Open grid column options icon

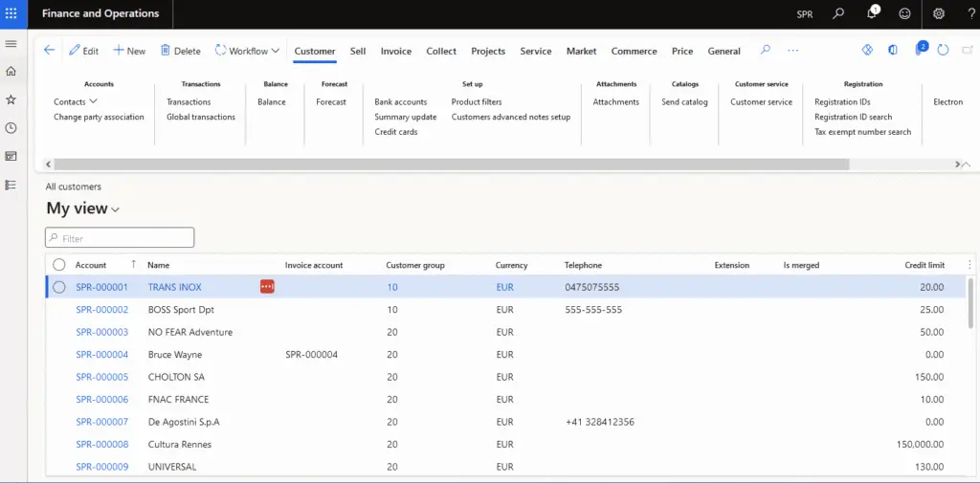[x=969, y=265]
